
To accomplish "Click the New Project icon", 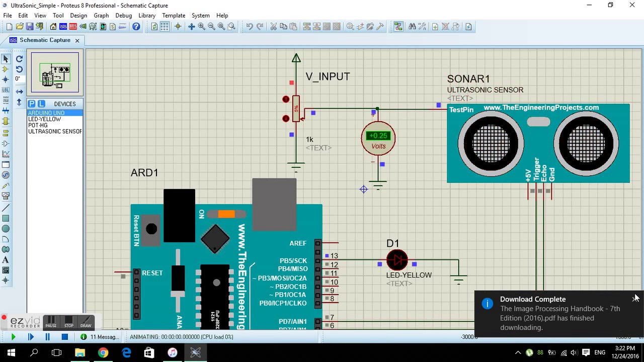I will click(9, 27).
